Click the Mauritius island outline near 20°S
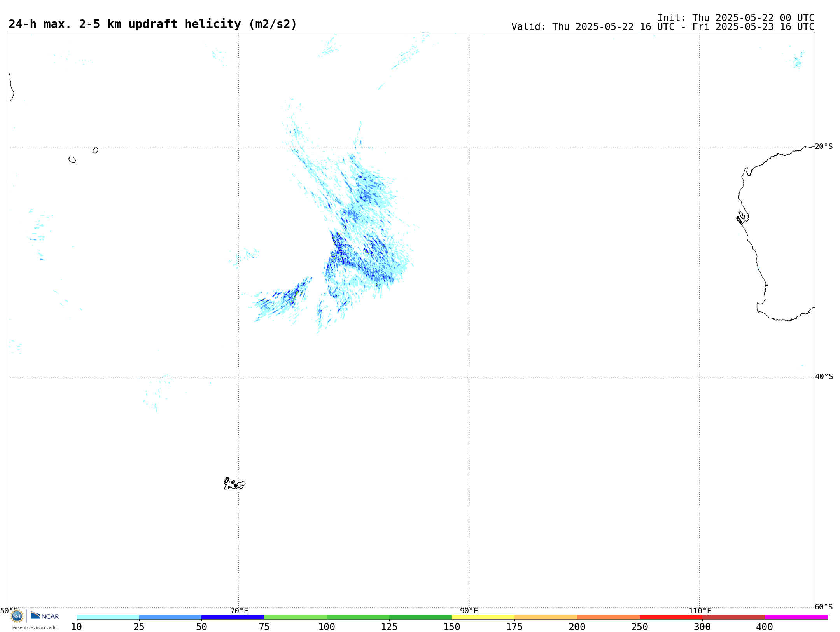 (95, 150)
